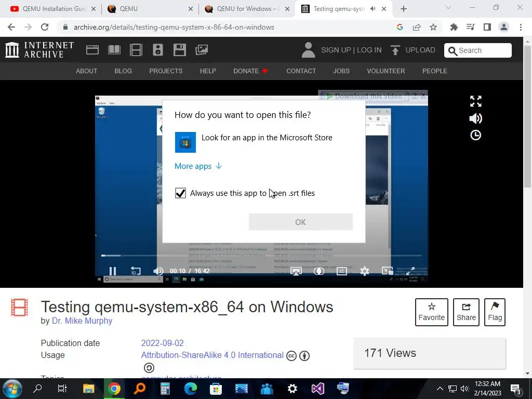Image resolution: width=532 pixels, height=399 pixels.
Task: Expand More apps list in dialog
Action: [198, 166]
